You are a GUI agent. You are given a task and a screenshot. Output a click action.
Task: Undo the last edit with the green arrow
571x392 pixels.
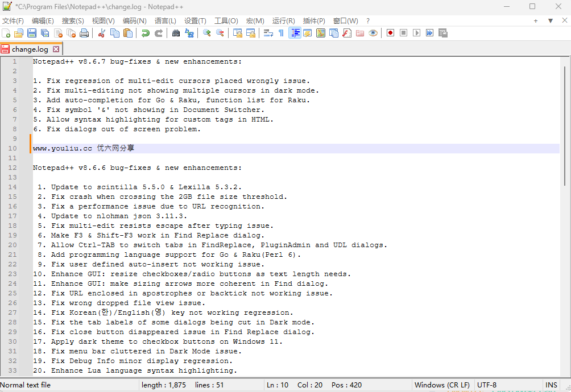tap(145, 33)
